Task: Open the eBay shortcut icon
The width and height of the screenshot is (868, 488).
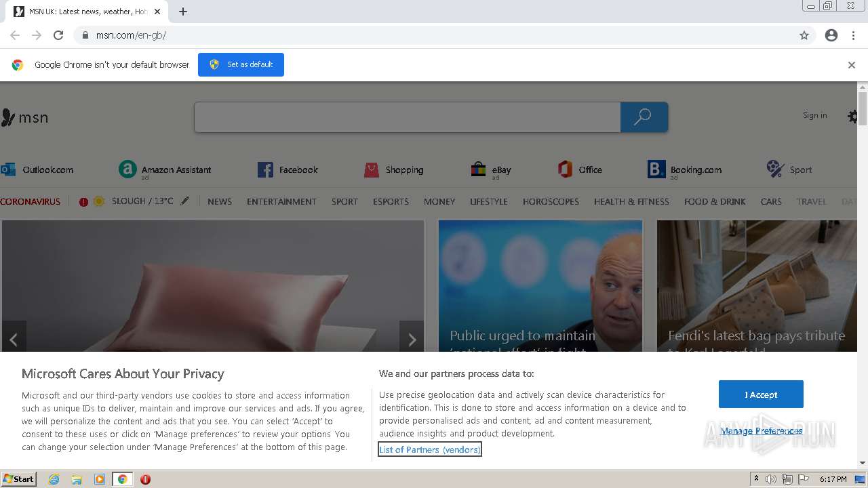Action: (478, 169)
